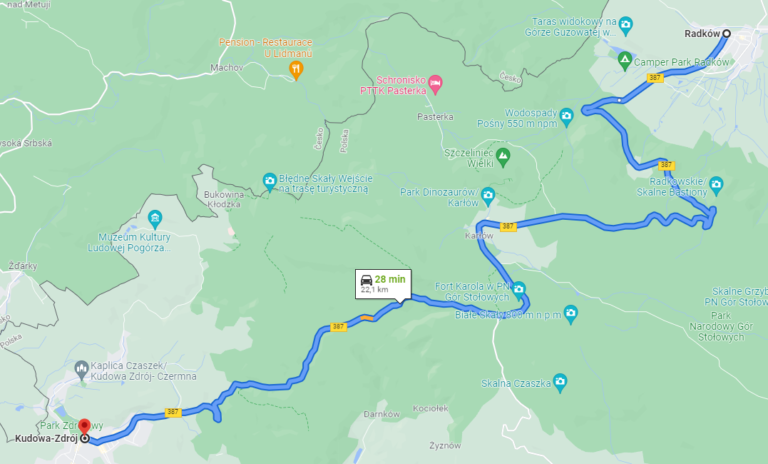Open the Fort Karola attraction marker
768x464 pixels.
click(519, 290)
